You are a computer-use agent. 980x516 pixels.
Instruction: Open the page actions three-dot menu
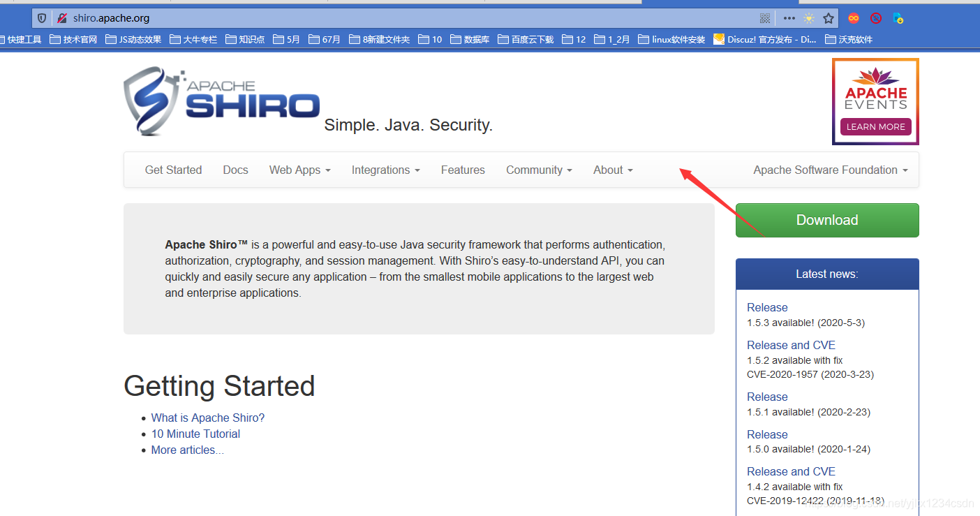(789, 18)
